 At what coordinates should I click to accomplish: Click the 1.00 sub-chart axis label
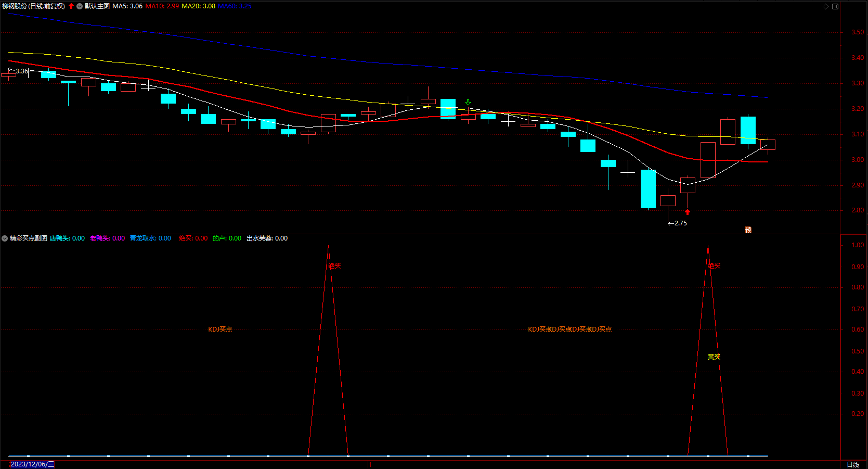click(858, 245)
